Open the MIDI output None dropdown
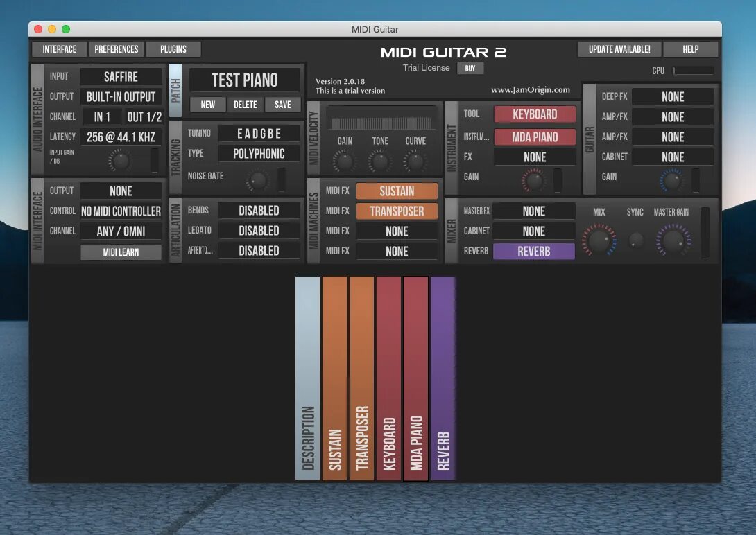Screen dimensions: 756x535 pos(121,191)
